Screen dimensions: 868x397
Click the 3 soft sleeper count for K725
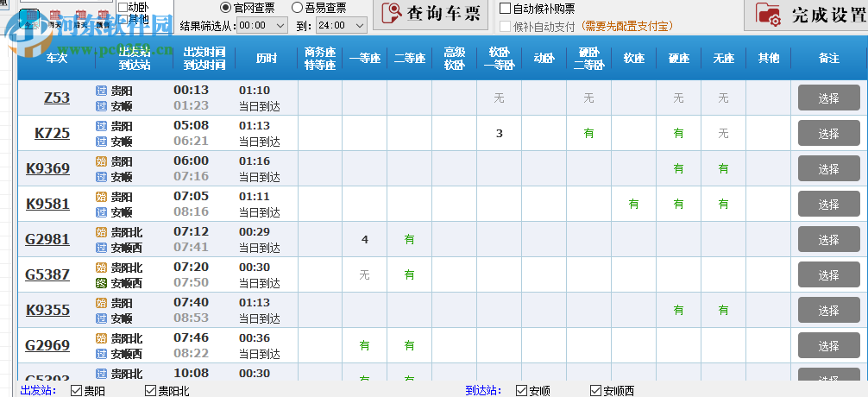500,134
